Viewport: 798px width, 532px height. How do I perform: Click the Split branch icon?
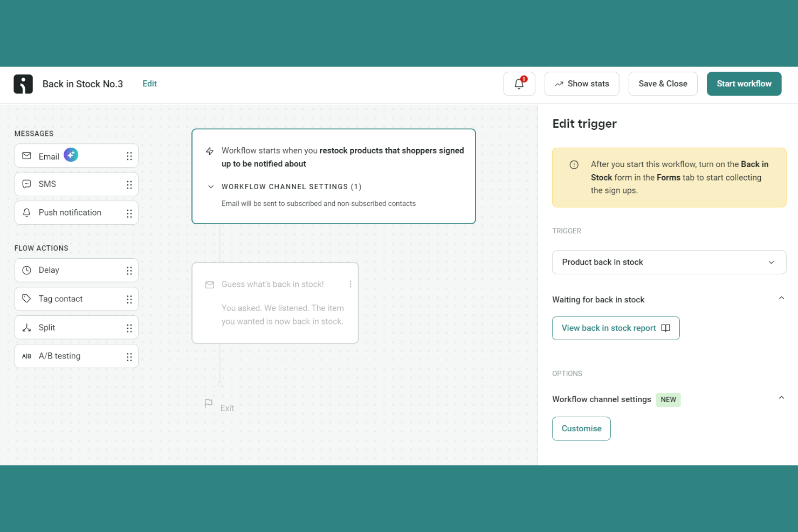[26, 327]
